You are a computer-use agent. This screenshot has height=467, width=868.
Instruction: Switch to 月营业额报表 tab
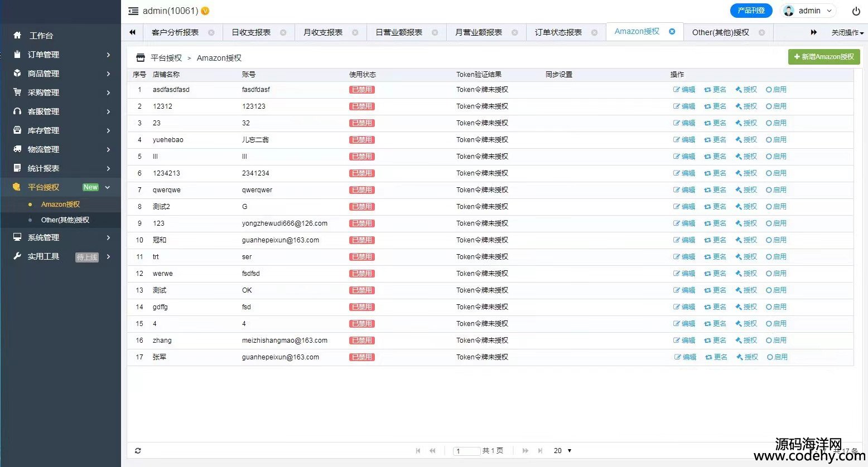pos(479,32)
